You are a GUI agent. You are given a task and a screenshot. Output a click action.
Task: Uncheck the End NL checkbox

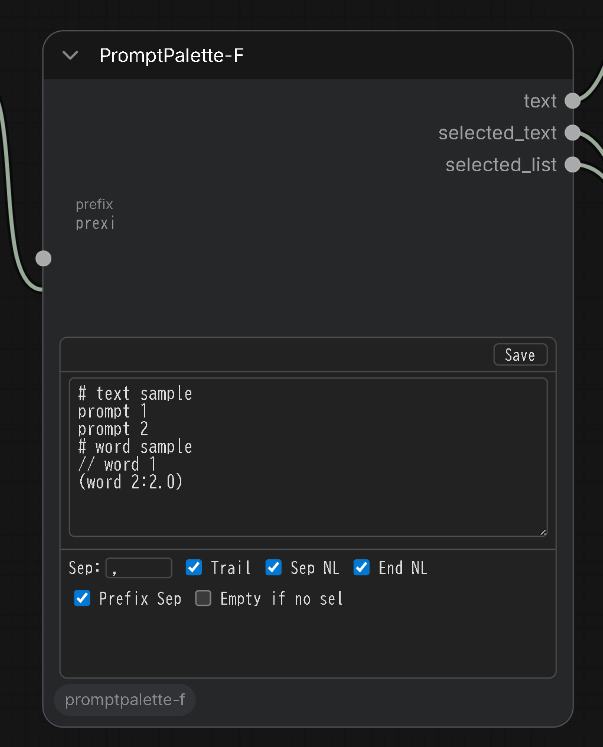coord(362,567)
